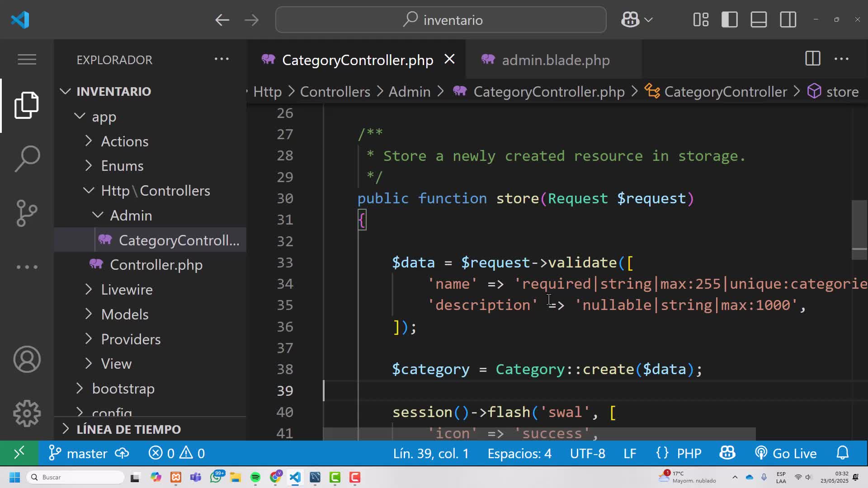Open the hamburger application menu
Image resolution: width=868 pixels, height=488 pixels.
click(x=27, y=59)
